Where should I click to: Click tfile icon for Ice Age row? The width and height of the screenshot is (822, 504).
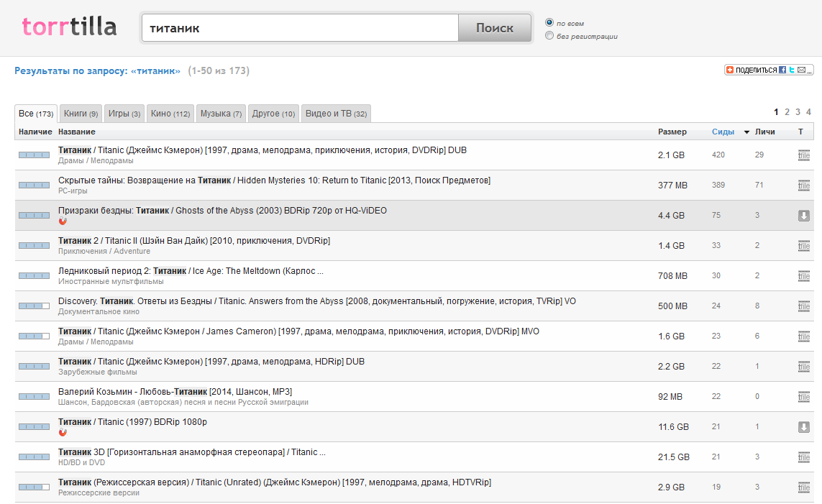[x=803, y=276]
